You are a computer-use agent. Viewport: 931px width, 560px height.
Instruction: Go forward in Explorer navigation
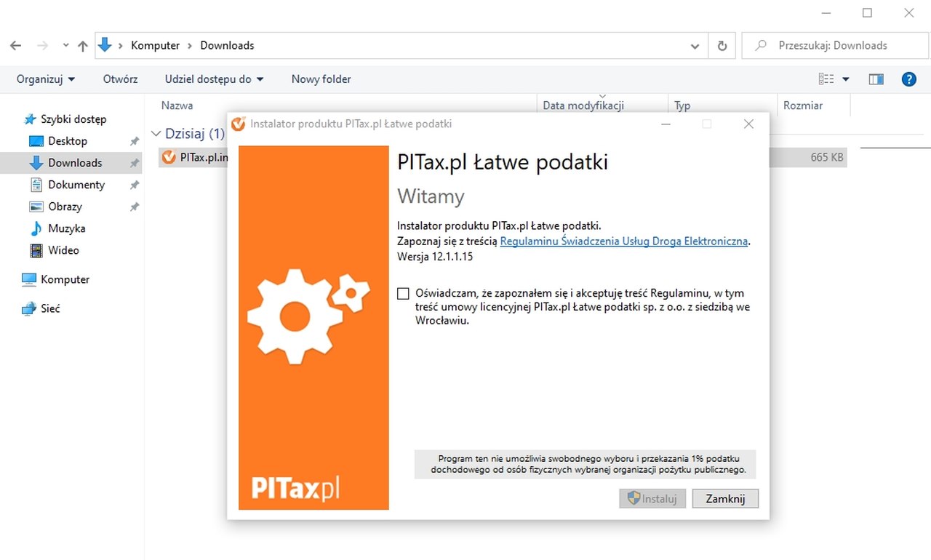pos(42,45)
